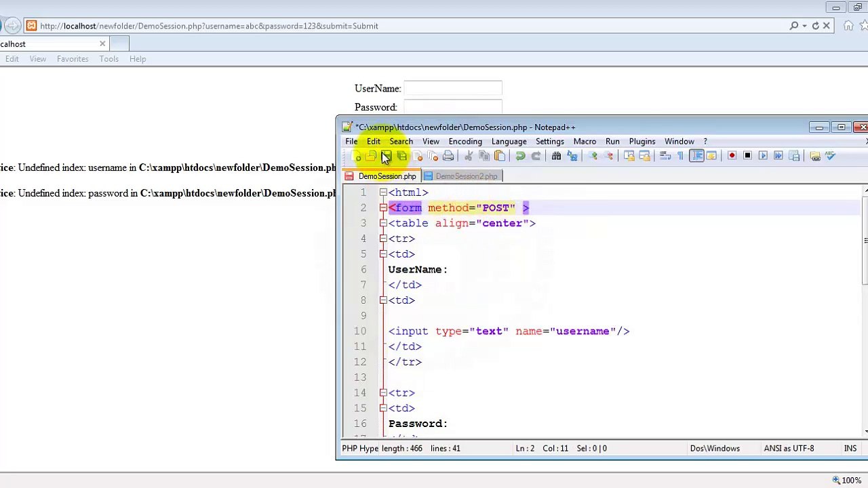The height and width of the screenshot is (488, 868).
Task: Click the Dos\Windows status bar entry
Action: tap(715, 448)
